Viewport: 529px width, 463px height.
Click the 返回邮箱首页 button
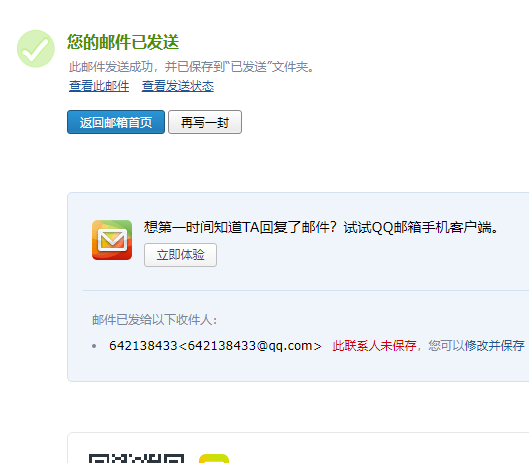tap(116, 122)
